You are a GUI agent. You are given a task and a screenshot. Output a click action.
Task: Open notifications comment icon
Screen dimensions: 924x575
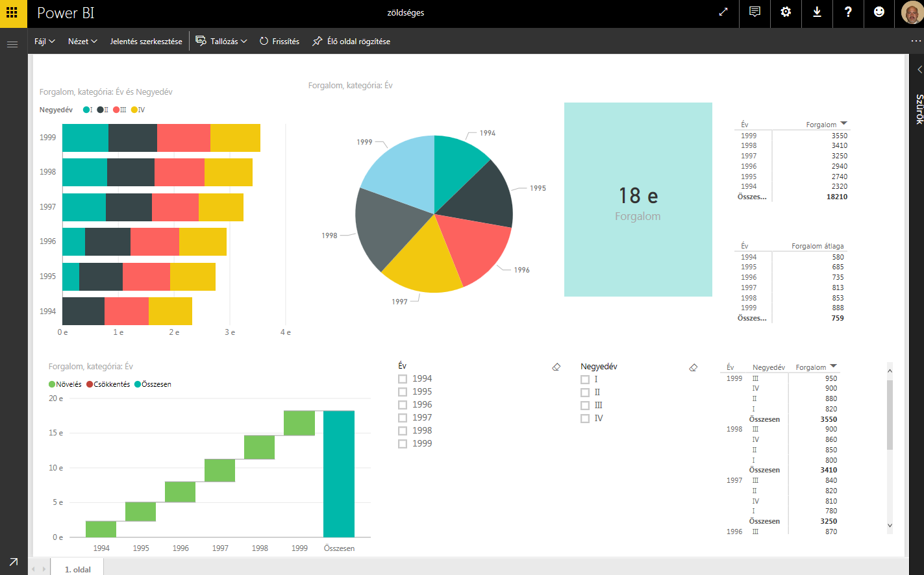755,12
